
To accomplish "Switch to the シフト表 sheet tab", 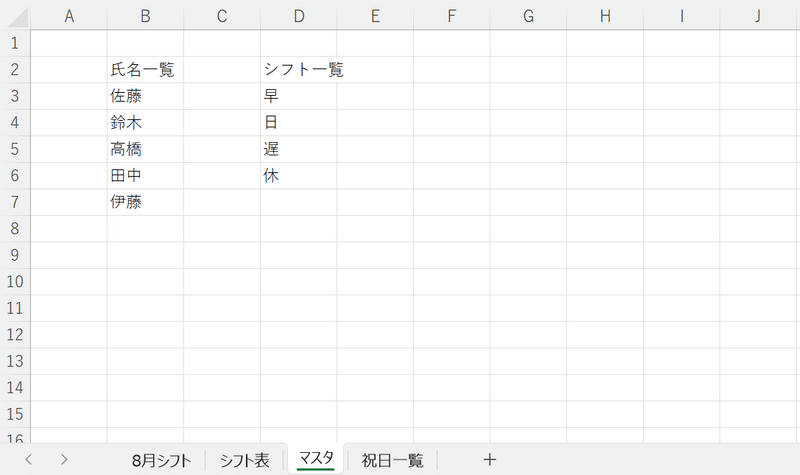I will (x=244, y=460).
